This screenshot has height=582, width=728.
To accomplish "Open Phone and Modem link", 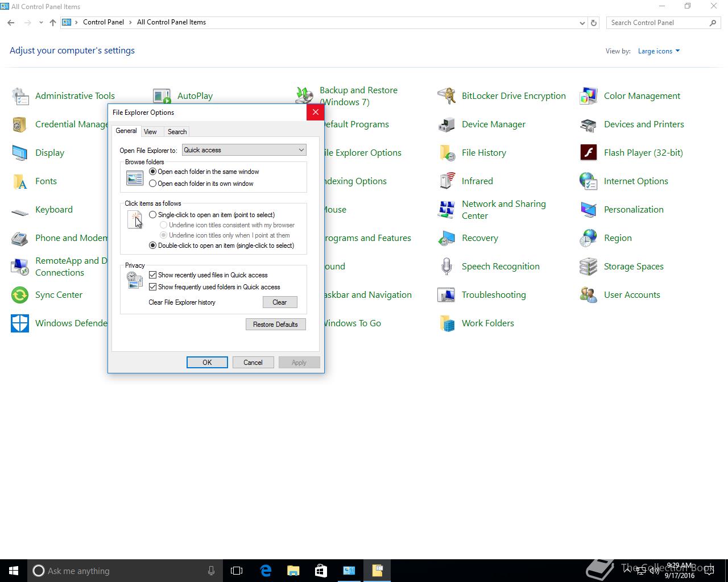I will point(72,238).
